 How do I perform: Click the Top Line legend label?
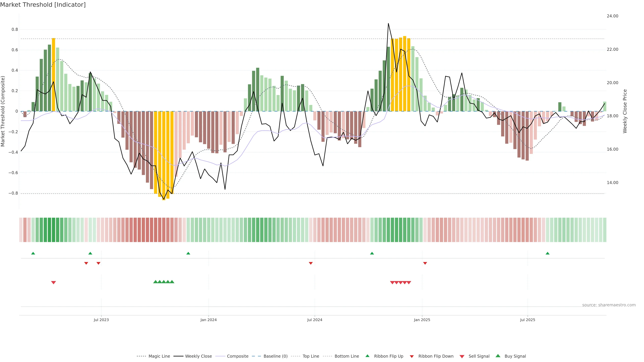(311, 356)
